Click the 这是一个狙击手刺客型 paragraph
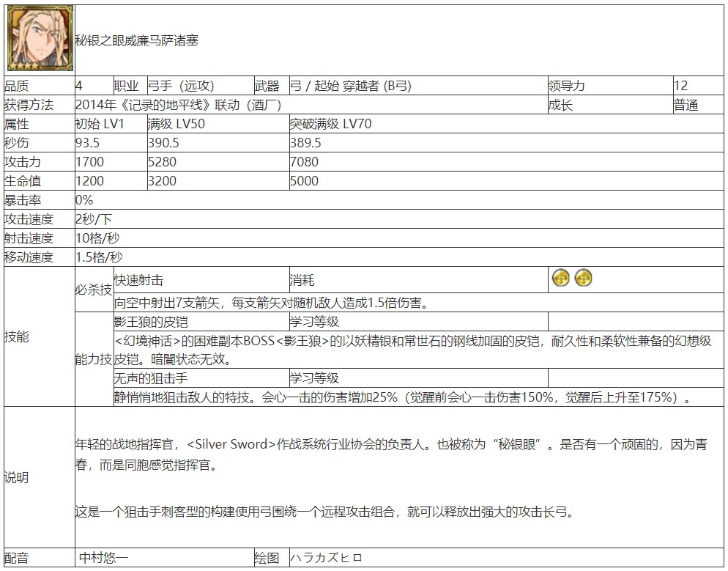The image size is (728, 571). coord(325,512)
